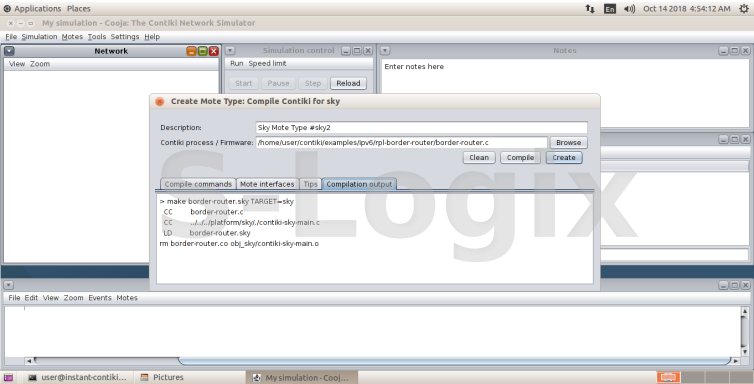Open the Zoom menu in Network panel

tap(40, 63)
